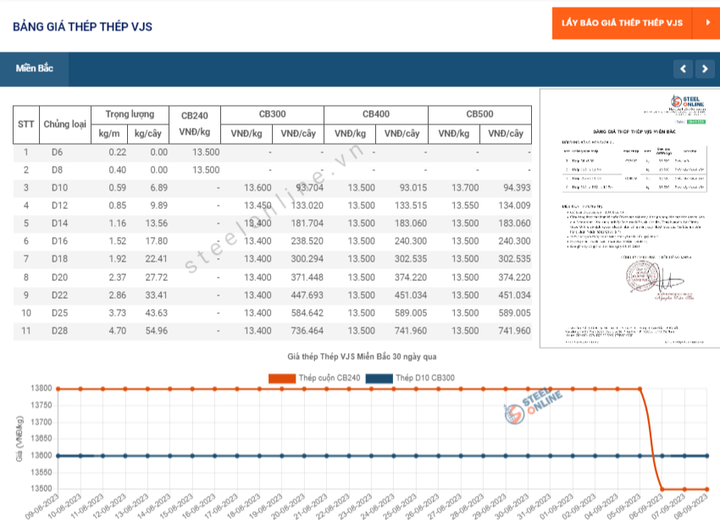
Task: Click the D16 row label
Action: point(59,241)
